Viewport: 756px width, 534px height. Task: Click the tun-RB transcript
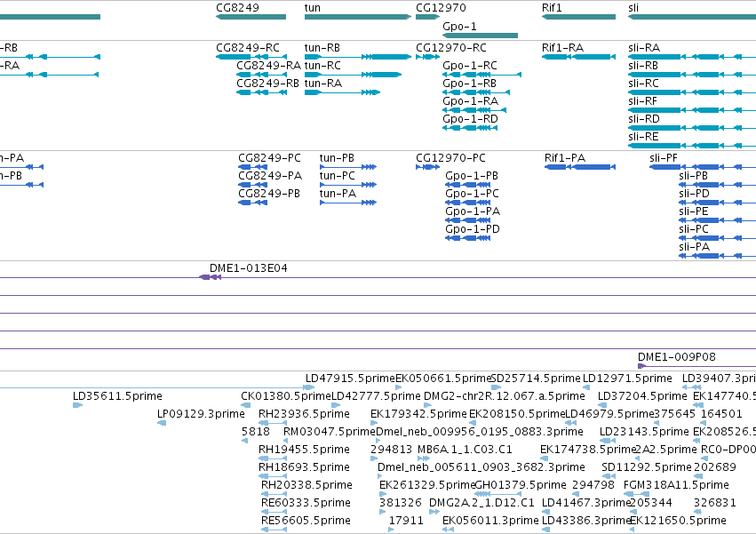[x=358, y=57]
